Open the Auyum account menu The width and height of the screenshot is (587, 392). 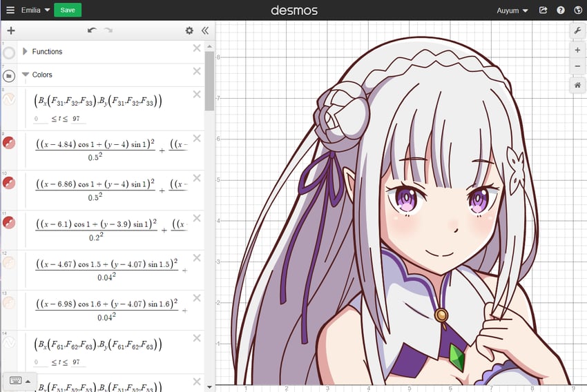pos(512,10)
